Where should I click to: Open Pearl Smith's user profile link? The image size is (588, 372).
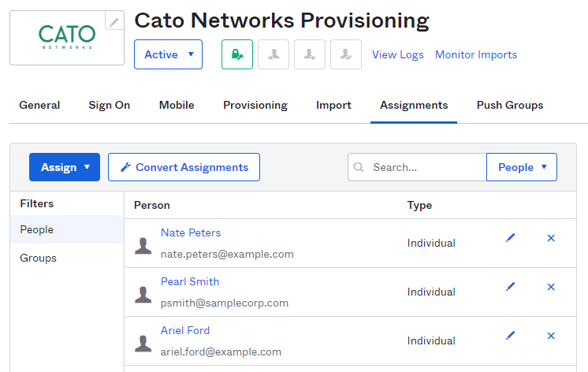click(190, 281)
